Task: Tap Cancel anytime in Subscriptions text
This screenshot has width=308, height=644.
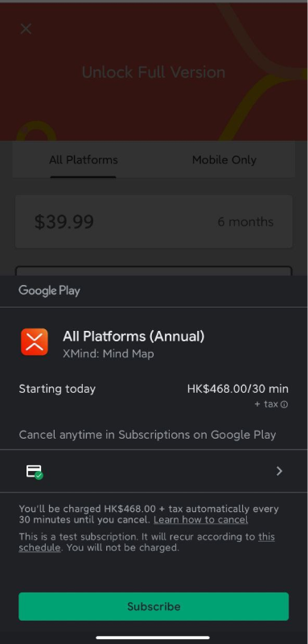Action: (x=148, y=435)
